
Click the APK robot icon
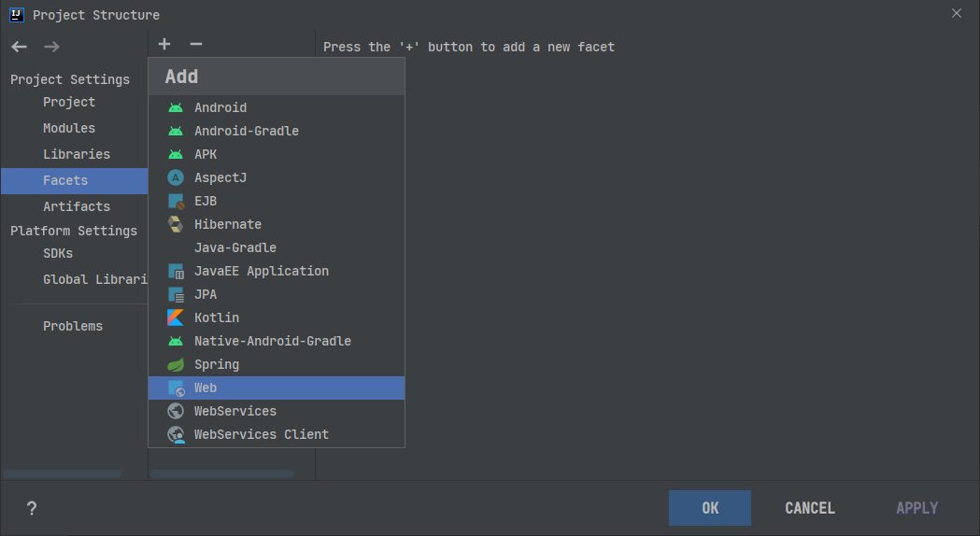(x=176, y=154)
